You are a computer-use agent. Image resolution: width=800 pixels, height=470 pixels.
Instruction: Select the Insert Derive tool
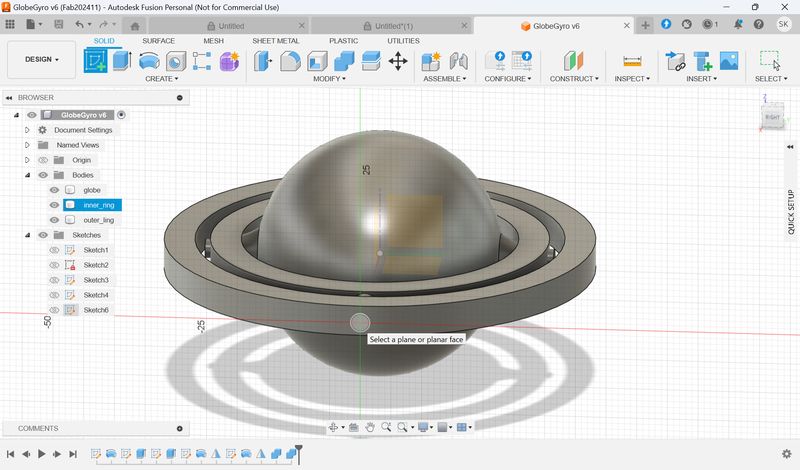pos(676,61)
